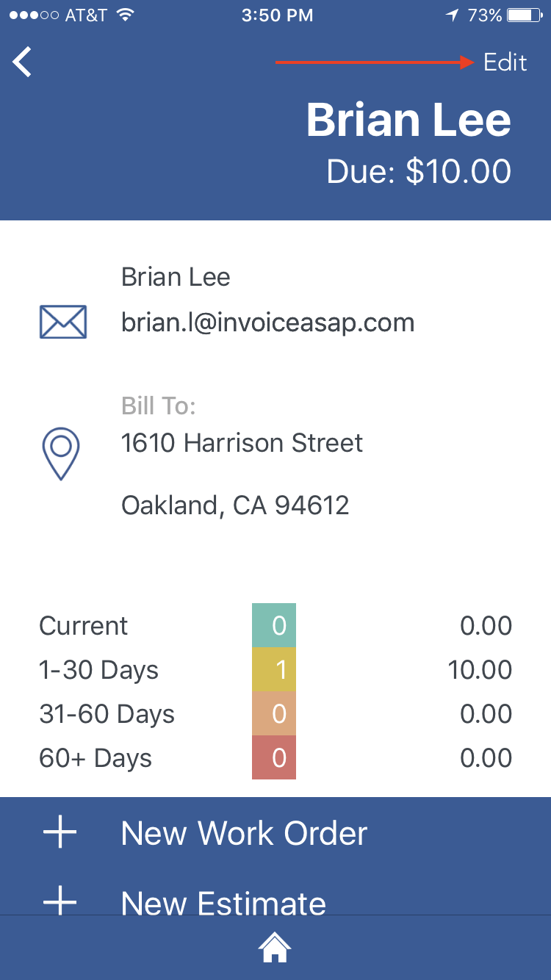This screenshot has width=551, height=980.
Task: Tap the home icon in bottom bar
Action: click(x=275, y=948)
